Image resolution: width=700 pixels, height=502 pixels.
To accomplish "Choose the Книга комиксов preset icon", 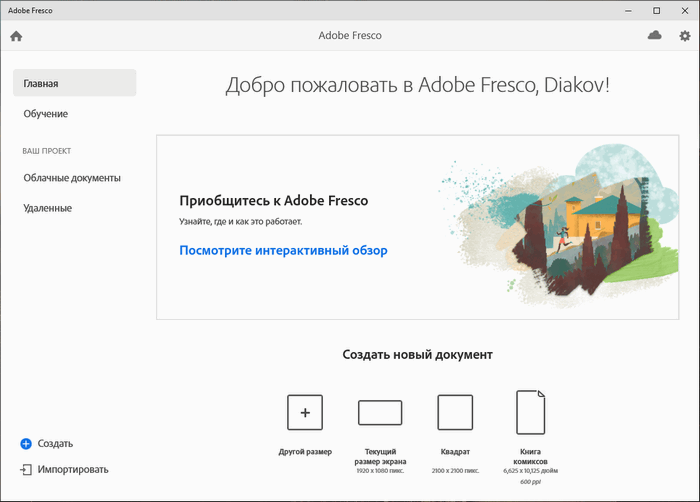I will click(530, 412).
